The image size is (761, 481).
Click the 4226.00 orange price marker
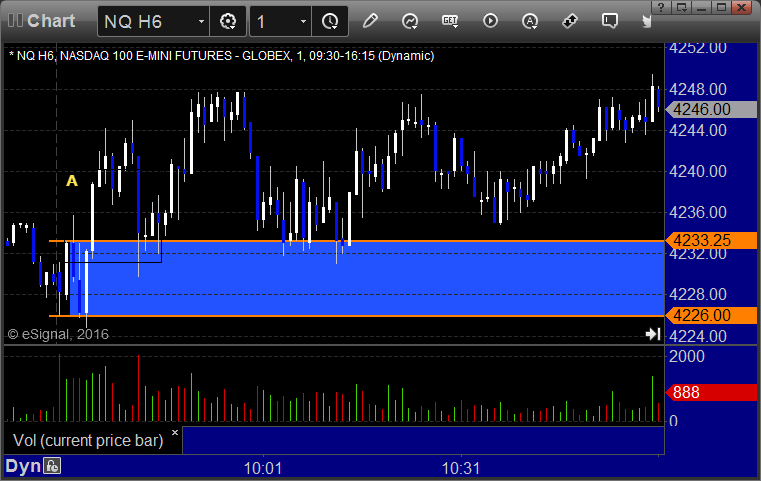pos(711,315)
